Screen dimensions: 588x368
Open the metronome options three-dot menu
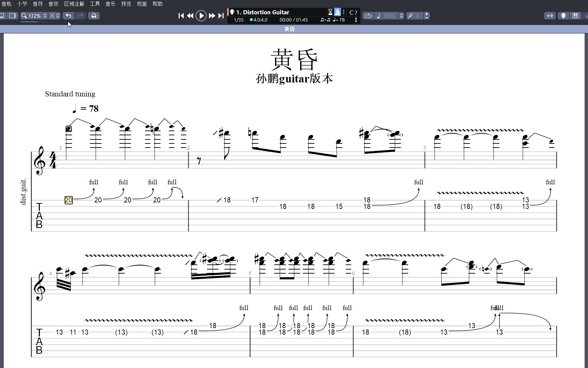point(344,12)
